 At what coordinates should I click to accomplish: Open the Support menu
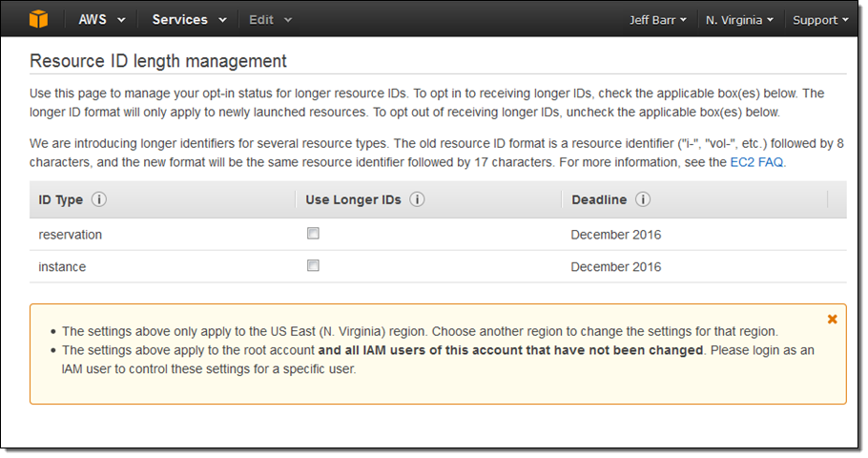click(820, 20)
